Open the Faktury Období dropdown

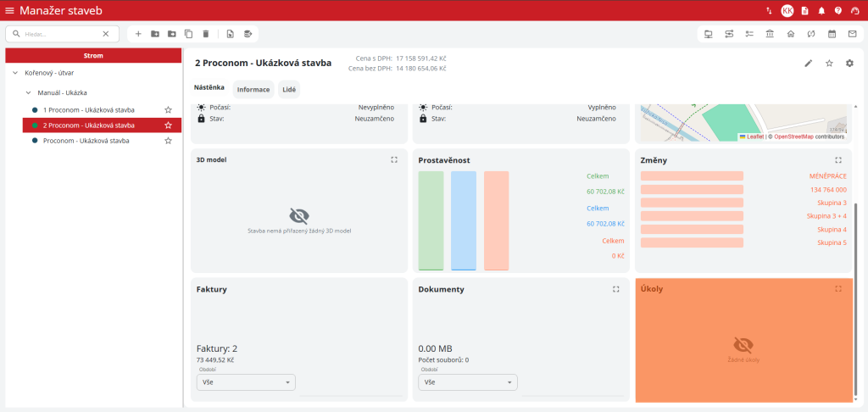[246, 382]
